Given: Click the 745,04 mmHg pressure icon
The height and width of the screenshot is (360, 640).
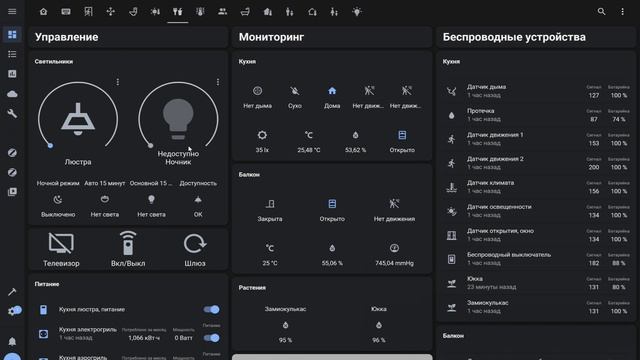Looking at the screenshot, I should tap(394, 248).
